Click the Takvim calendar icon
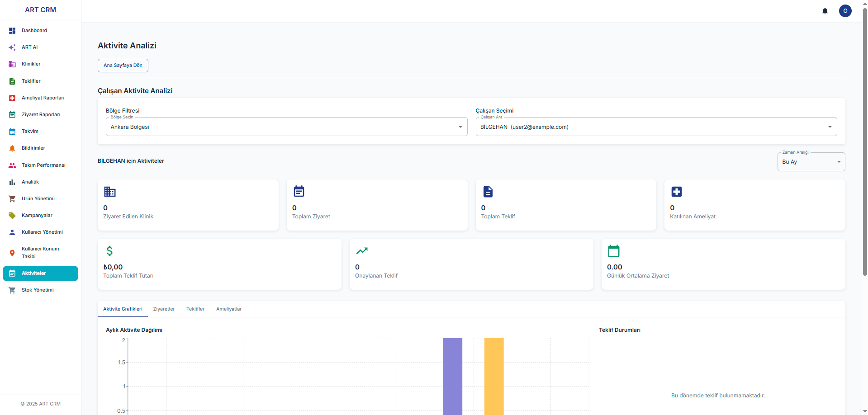Image resolution: width=868 pixels, height=415 pixels. [12, 132]
